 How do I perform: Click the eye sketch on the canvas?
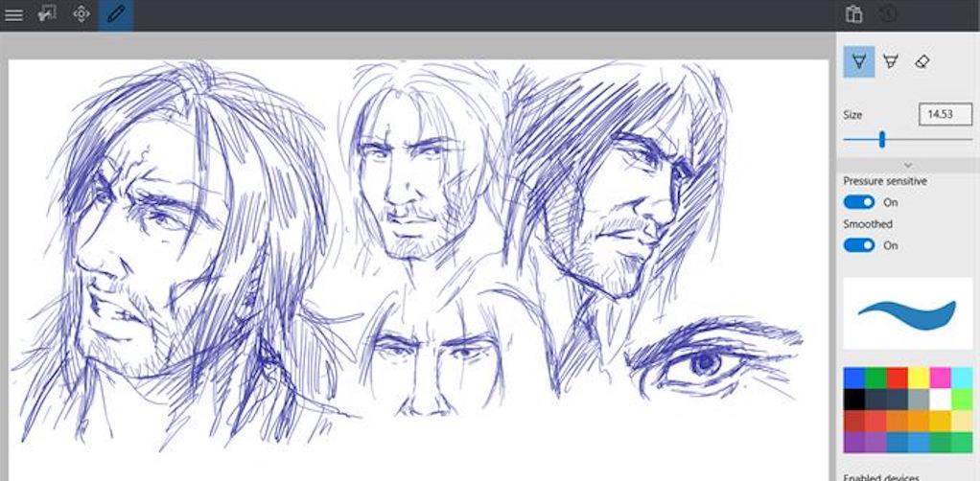click(x=710, y=364)
